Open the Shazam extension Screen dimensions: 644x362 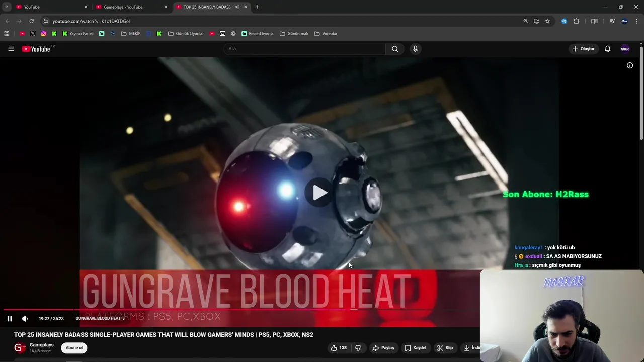point(564,21)
